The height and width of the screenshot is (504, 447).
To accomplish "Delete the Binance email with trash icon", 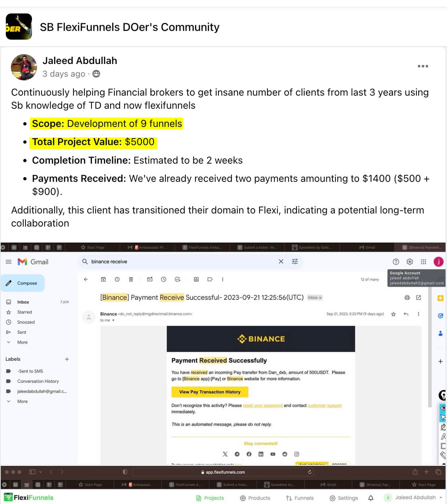I will 131,279.
